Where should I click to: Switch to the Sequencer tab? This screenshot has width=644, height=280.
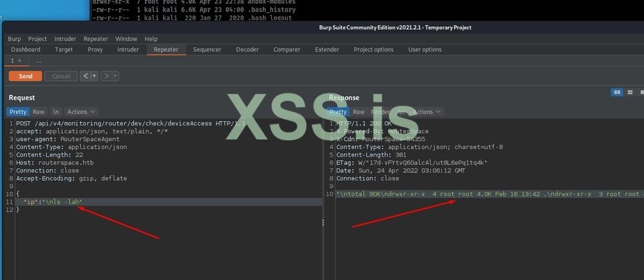coord(207,50)
